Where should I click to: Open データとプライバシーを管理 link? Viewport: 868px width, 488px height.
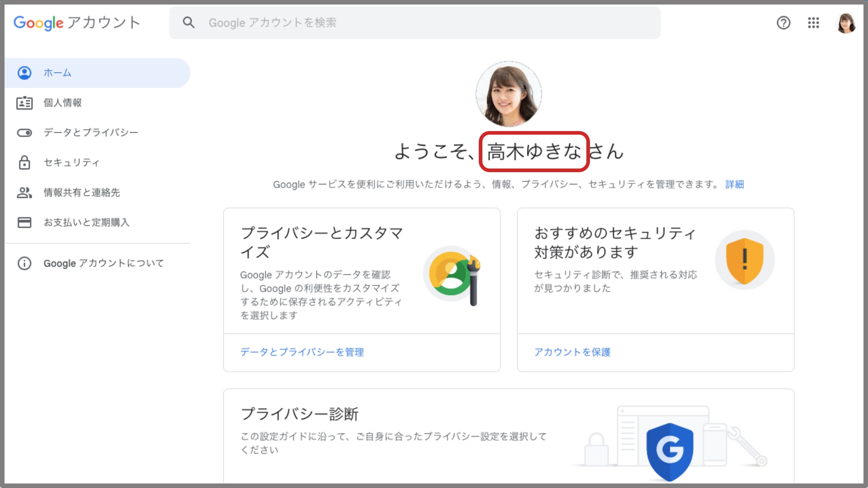(302, 352)
